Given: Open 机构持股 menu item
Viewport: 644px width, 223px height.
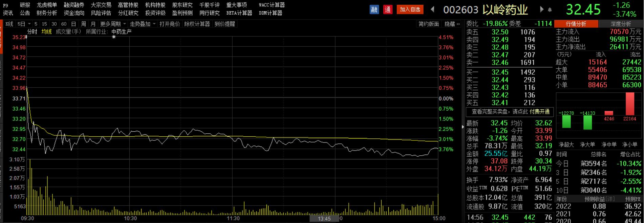Looking at the screenshot, I should 155,5.
